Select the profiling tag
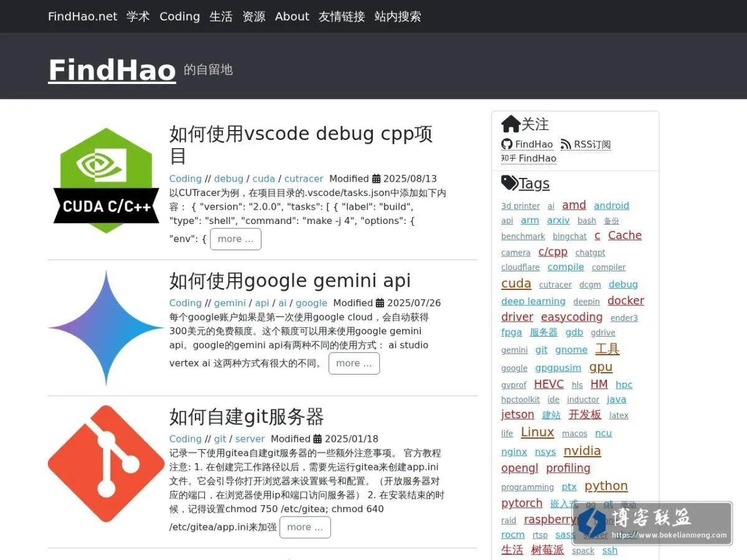This screenshot has height=560, width=747. point(568,468)
